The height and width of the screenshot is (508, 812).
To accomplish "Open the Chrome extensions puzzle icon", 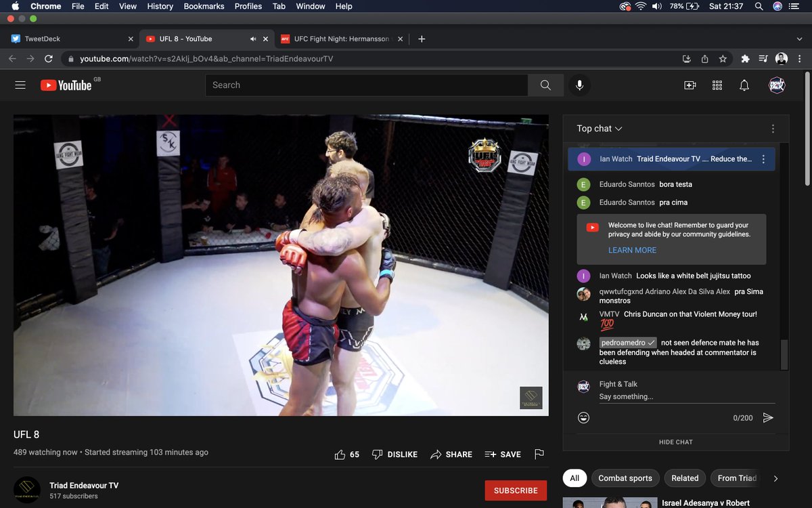I will click(x=745, y=59).
